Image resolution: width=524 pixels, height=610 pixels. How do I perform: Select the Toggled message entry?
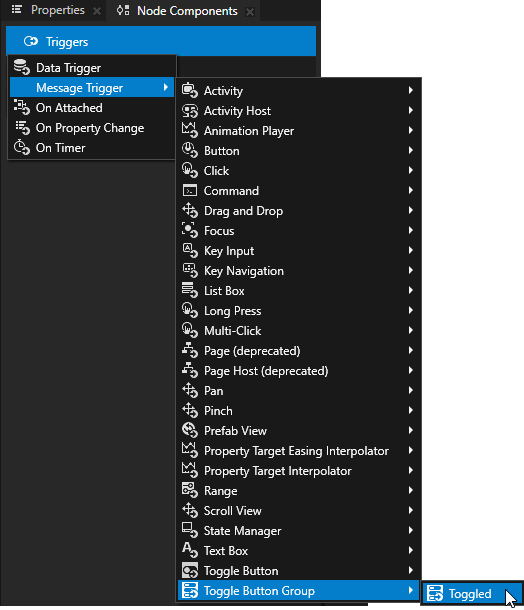click(472, 594)
